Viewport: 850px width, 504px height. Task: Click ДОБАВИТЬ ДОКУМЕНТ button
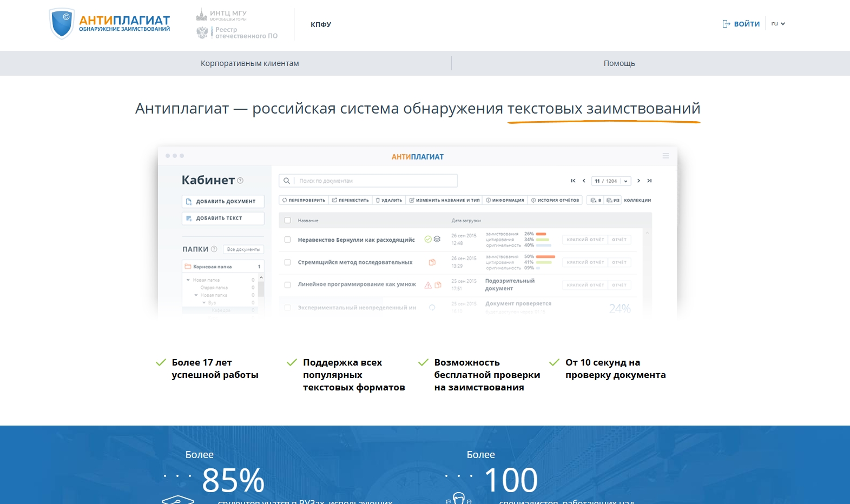click(223, 201)
